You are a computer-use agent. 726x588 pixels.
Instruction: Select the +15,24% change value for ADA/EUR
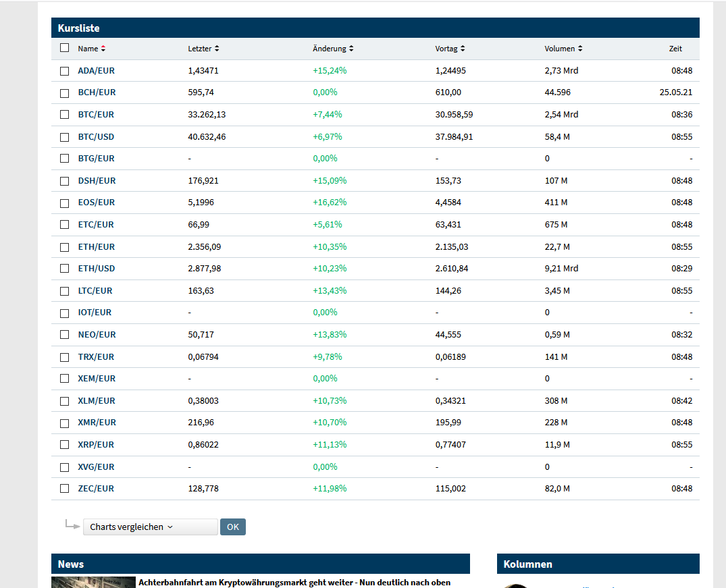(330, 71)
